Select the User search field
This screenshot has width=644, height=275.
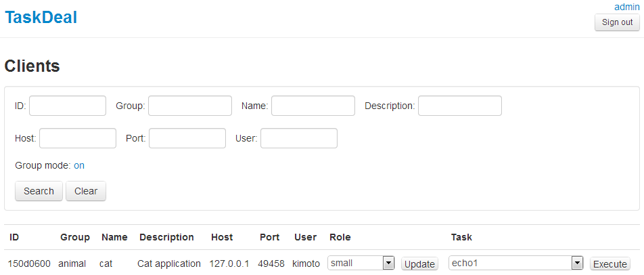(x=299, y=138)
